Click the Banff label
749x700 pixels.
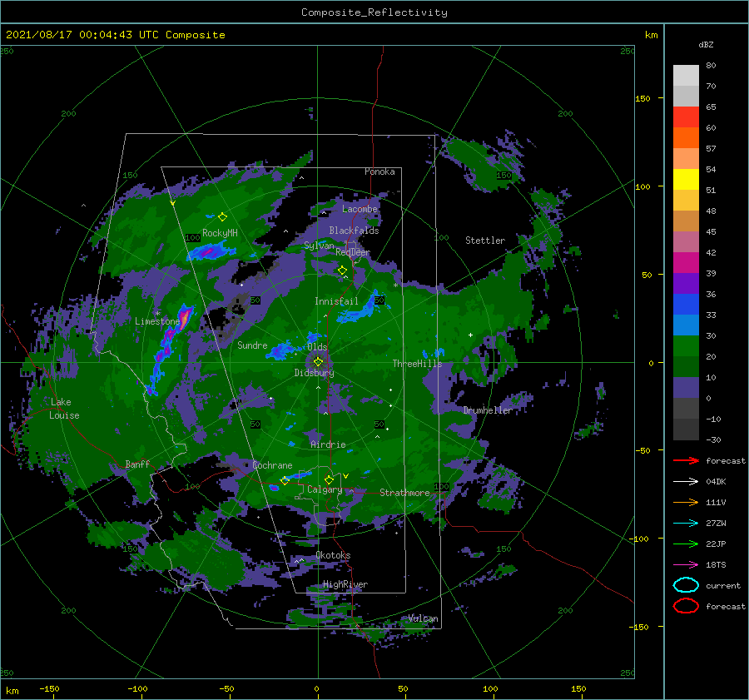137,464
